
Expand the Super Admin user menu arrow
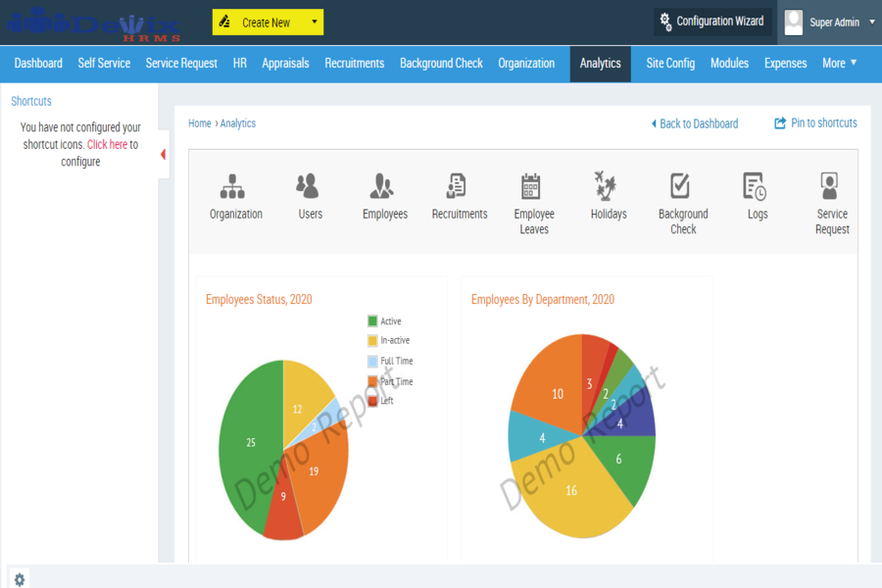tap(872, 23)
